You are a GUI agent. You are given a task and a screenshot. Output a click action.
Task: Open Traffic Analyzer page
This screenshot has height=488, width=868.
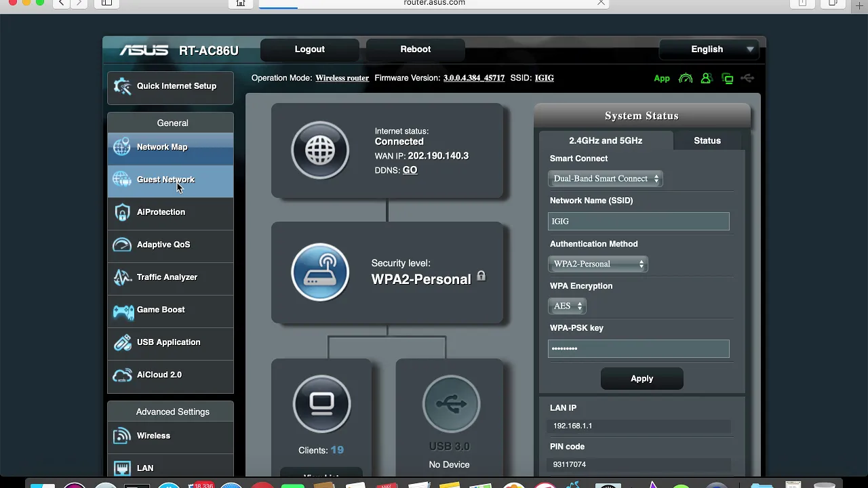170,278
